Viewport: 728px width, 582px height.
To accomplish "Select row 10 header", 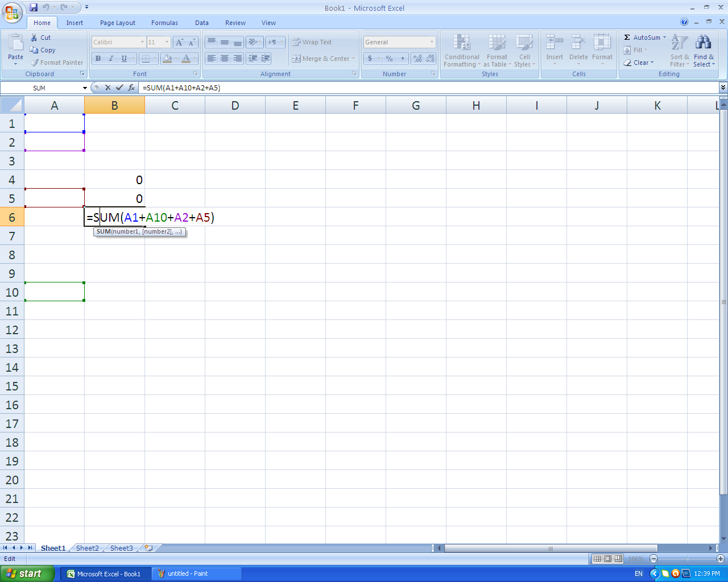I will (12, 292).
